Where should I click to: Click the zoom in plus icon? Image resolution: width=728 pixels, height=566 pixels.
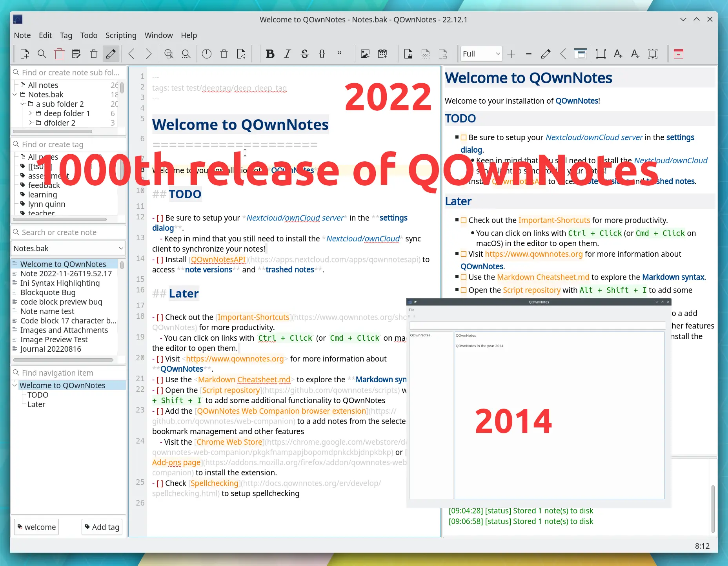[x=511, y=54]
